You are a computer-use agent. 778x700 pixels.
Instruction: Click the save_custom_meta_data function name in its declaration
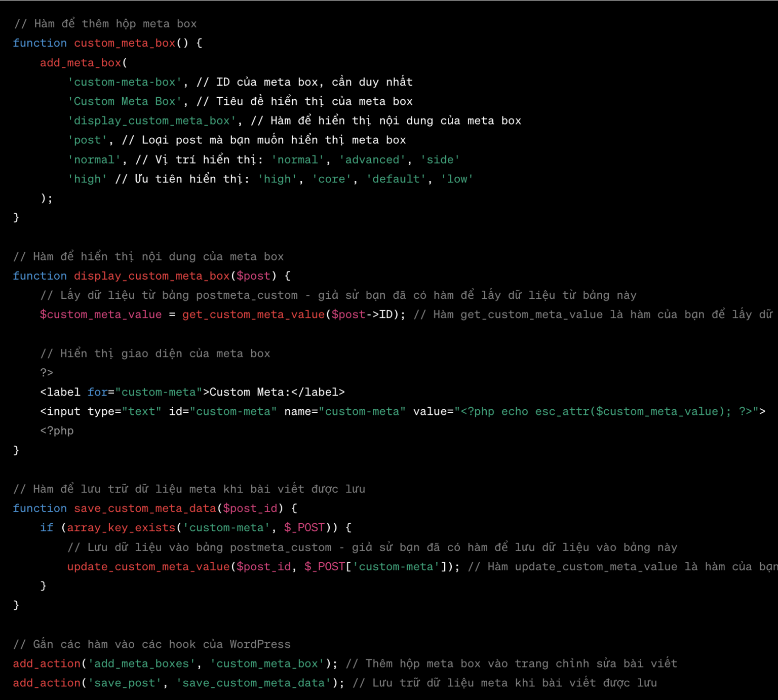coord(145,508)
